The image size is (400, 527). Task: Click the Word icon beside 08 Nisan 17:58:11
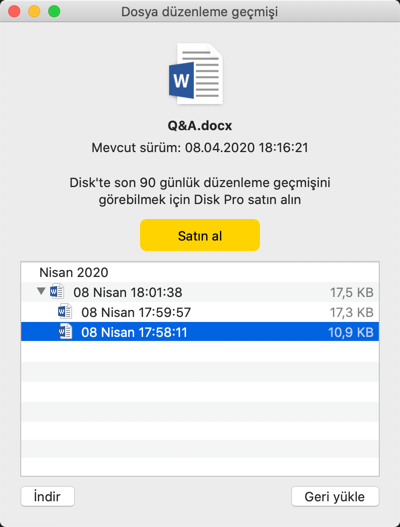click(65, 331)
